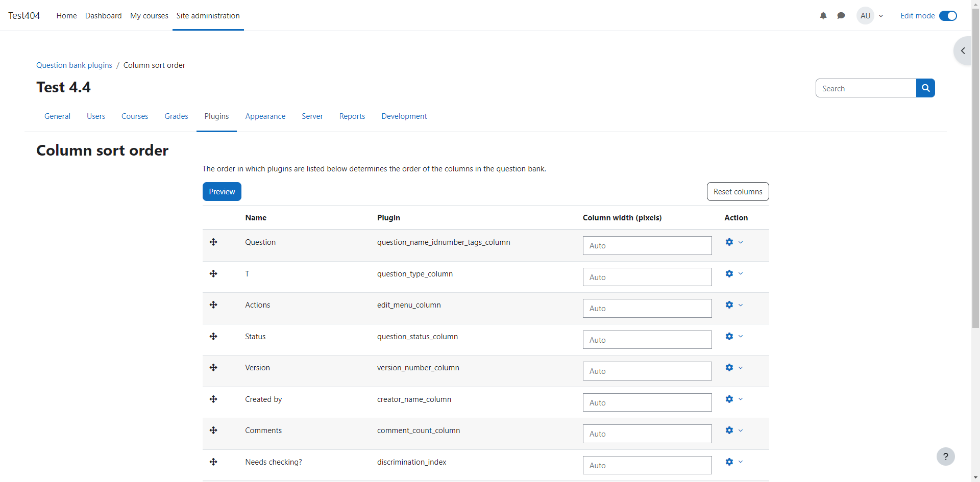Click the AU user avatar
Screen dimensions: 980x482
click(x=865, y=16)
